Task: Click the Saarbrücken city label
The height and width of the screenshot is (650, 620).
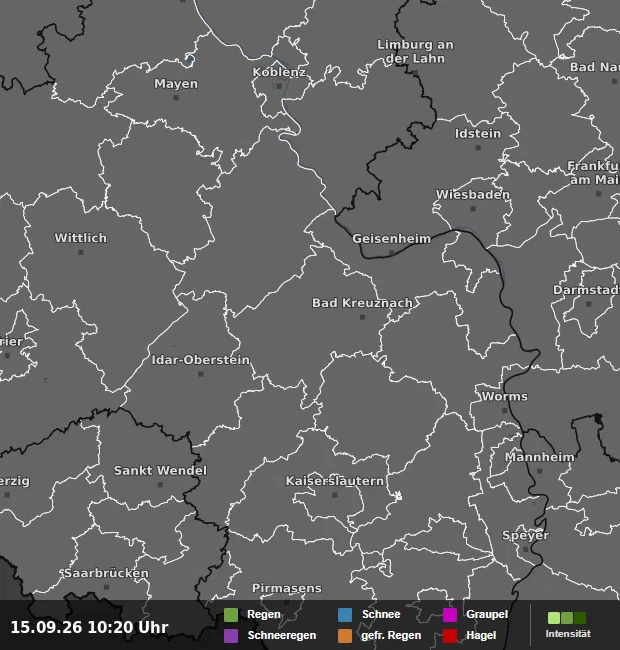Action: tap(107, 573)
